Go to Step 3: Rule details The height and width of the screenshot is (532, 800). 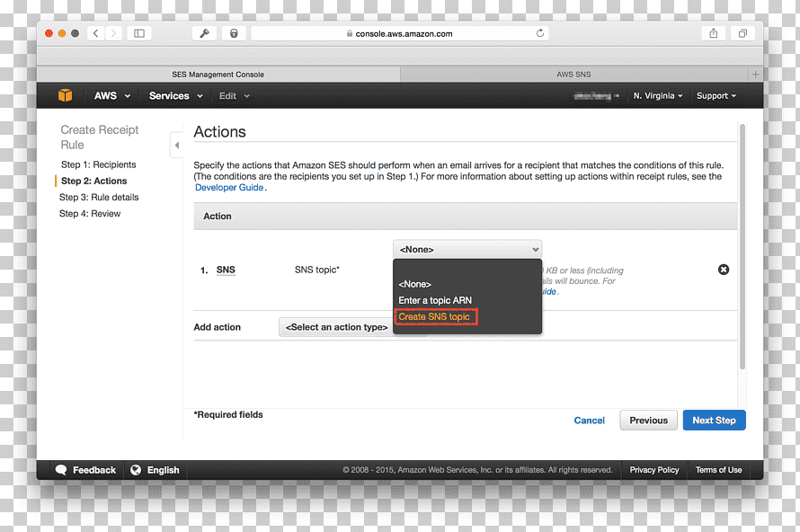pyautogui.click(x=99, y=197)
